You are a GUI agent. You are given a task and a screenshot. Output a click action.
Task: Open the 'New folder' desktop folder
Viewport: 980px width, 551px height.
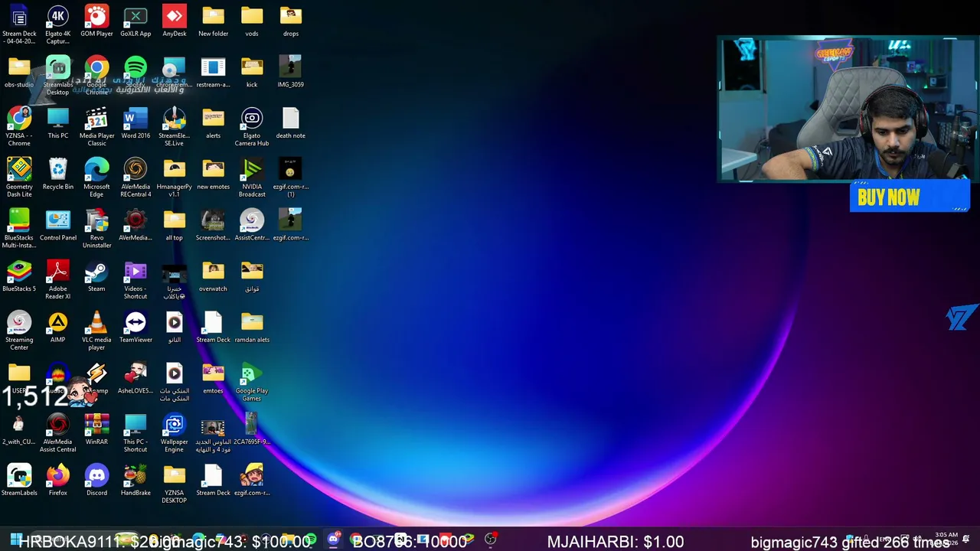coord(213,21)
